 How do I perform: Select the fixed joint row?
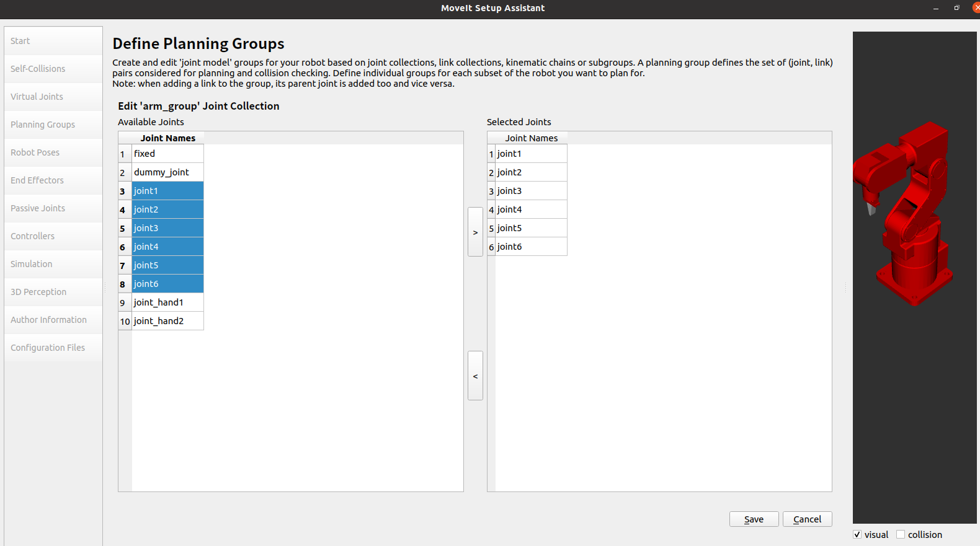click(x=145, y=154)
